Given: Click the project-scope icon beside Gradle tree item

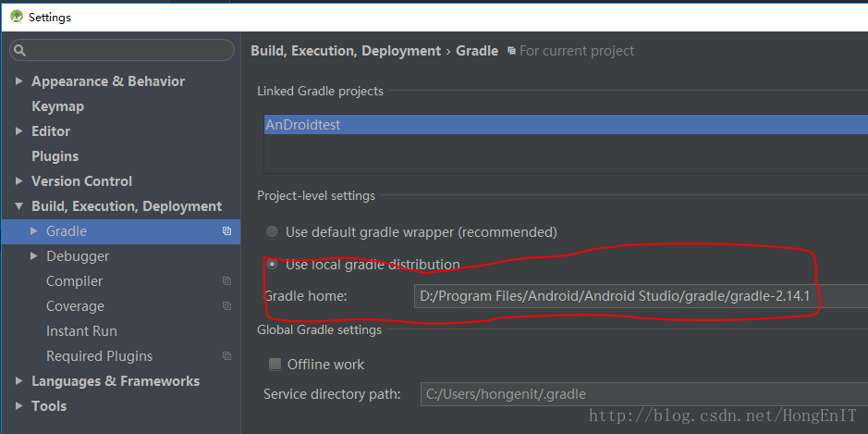Looking at the screenshot, I should point(226,231).
